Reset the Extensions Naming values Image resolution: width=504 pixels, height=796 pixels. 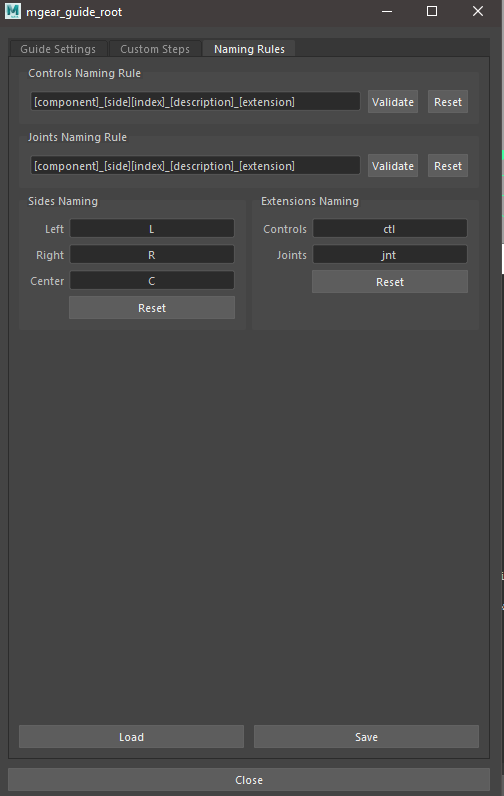click(x=390, y=282)
